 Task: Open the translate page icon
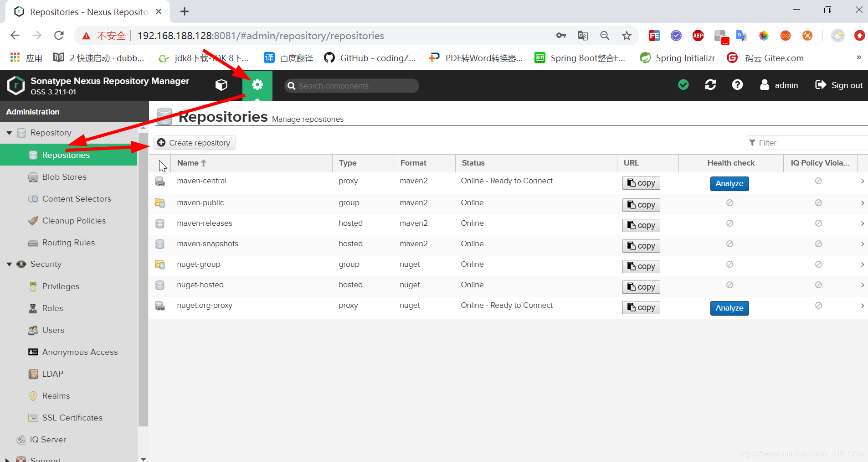tap(583, 36)
